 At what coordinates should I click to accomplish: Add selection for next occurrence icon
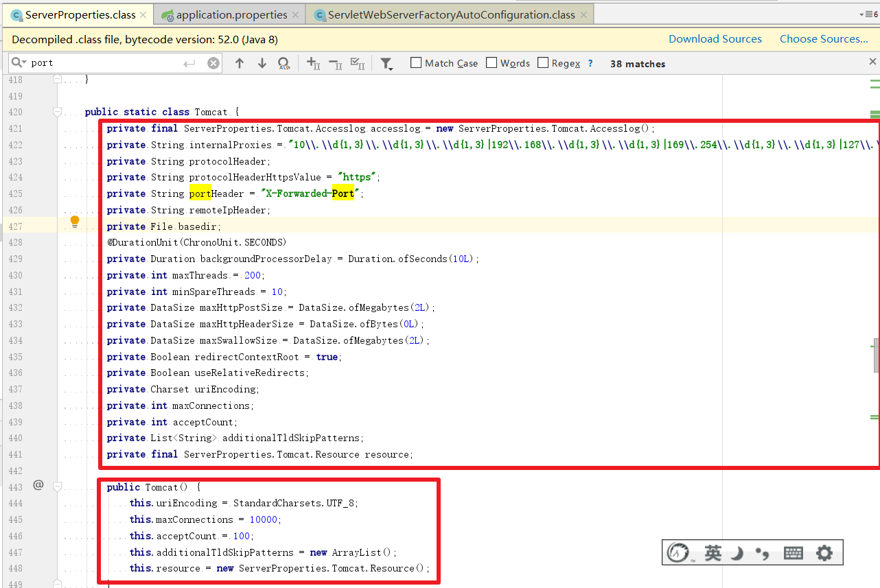click(313, 63)
